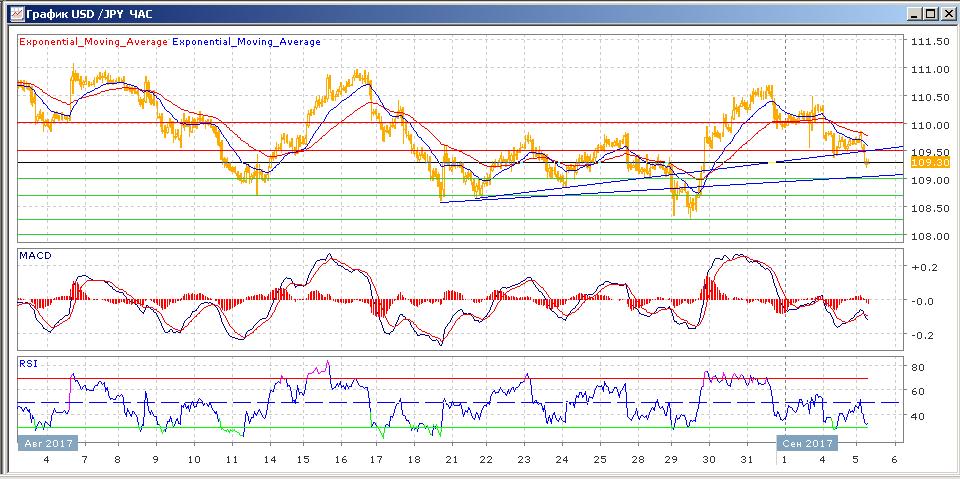Click the 108.00 price axis label
This screenshot has width=960, height=479.
click(x=929, y=236)
